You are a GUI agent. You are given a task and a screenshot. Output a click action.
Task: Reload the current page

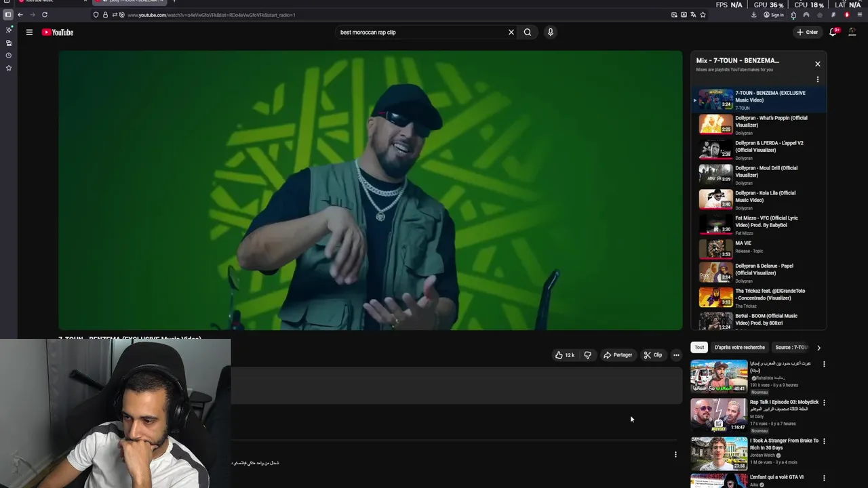(45, 15)
